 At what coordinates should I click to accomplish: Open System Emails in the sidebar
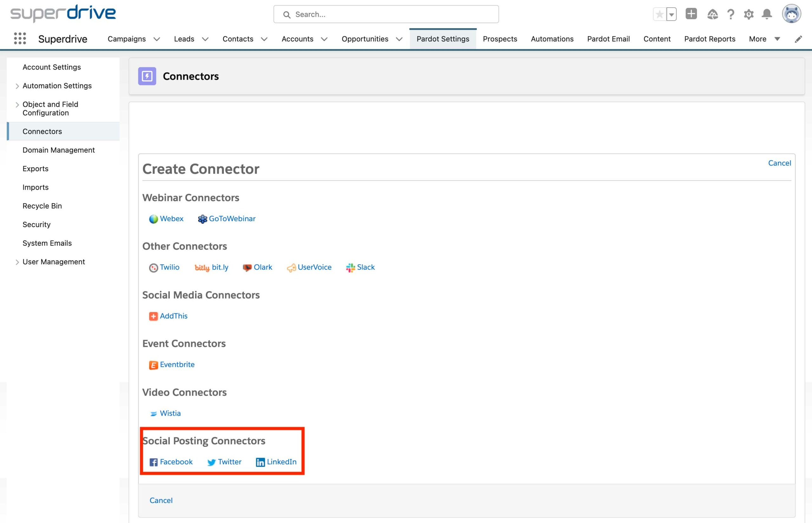(47, 243)
